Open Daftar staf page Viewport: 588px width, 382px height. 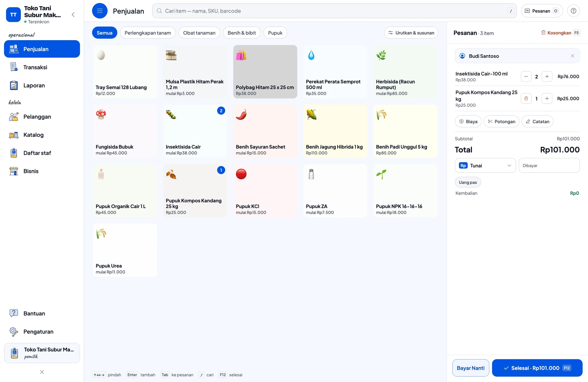tap(42, 153)
